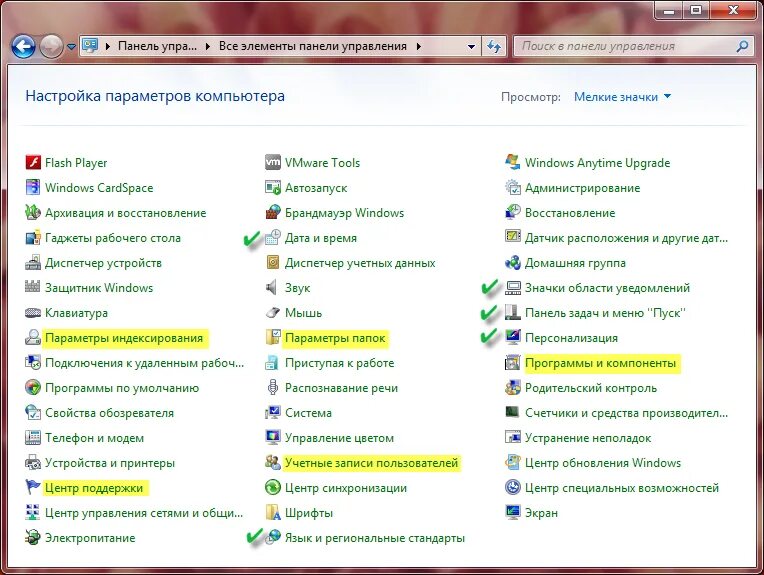Click the Windows Anytime Upgrade icon
Image resolution: width=764 pixels, height=575 pixels.
pyautogui.click(x=513, y=162)
